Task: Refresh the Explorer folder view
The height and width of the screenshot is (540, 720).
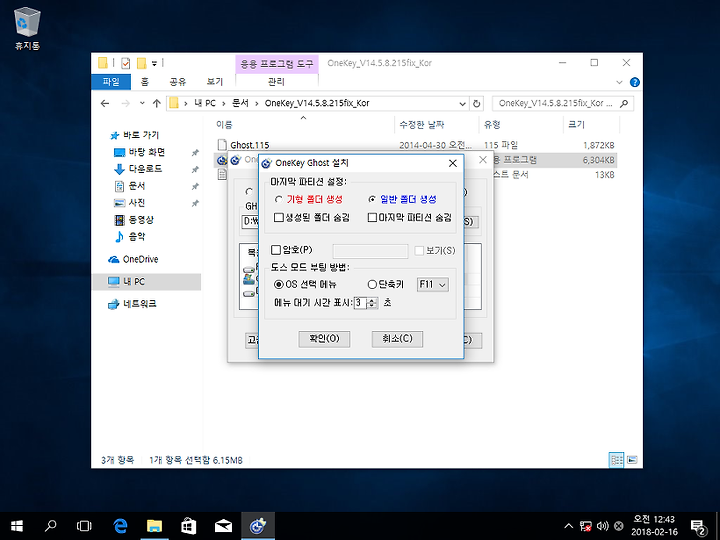Action: tap(477, 104)
